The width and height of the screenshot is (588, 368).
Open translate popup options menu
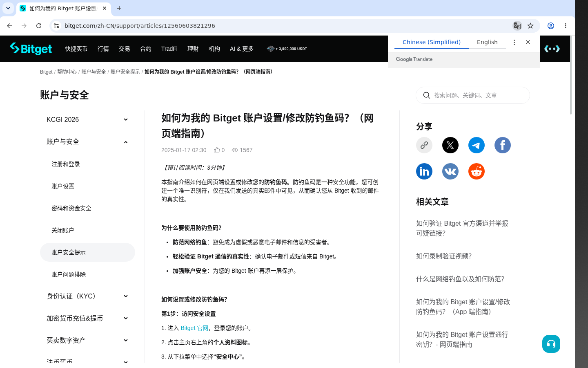[514, 42]
